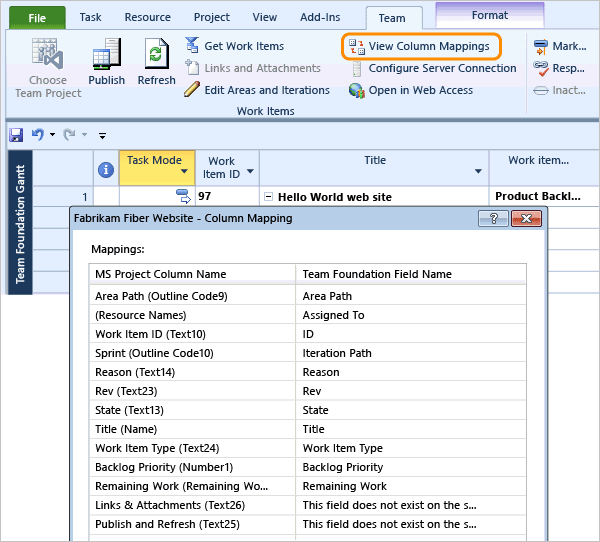Screen dimensions: 600x542
Task: Open the Redo history dropdown arrow
Action: click(85, 134)
